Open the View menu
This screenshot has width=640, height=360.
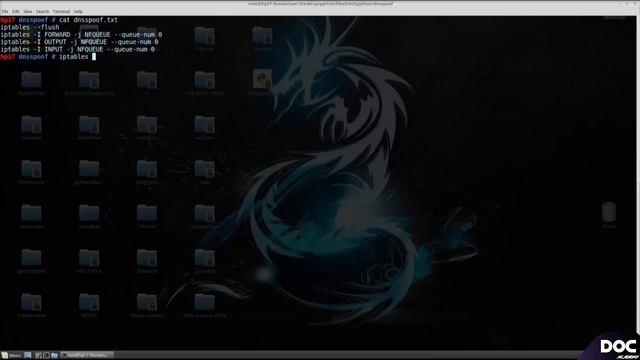pos(27,11)
